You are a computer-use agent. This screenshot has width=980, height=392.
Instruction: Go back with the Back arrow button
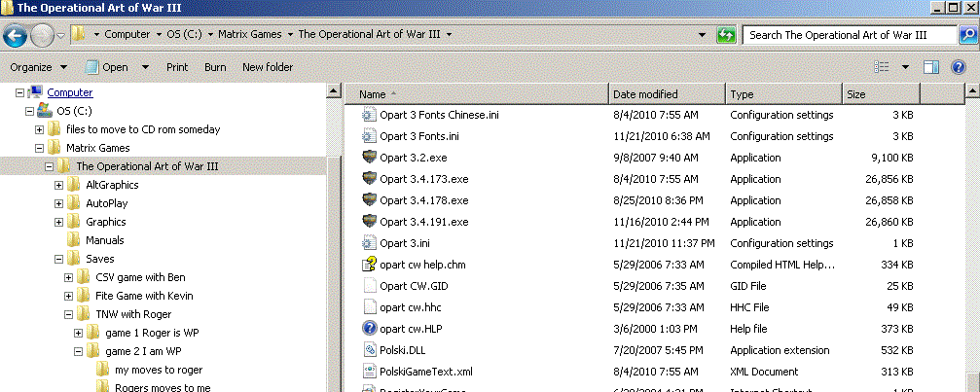pyautogui.click(x=15, y=35)
